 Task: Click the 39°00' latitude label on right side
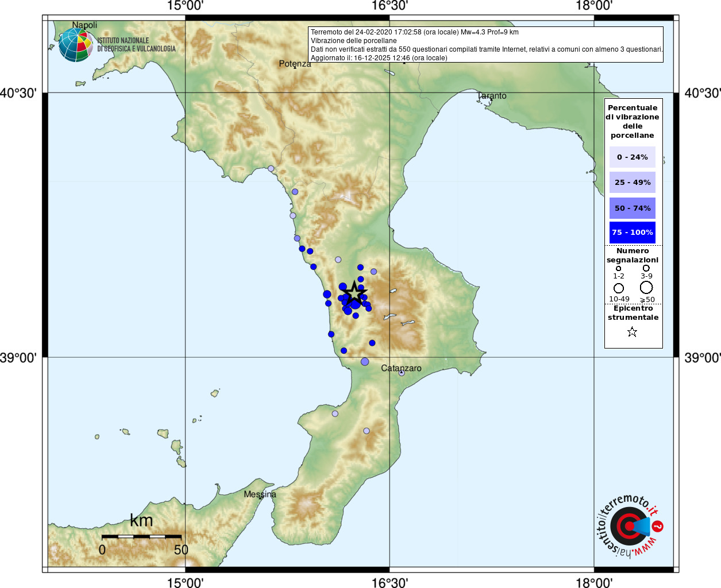pyautogui.click(x=702, y=358)
